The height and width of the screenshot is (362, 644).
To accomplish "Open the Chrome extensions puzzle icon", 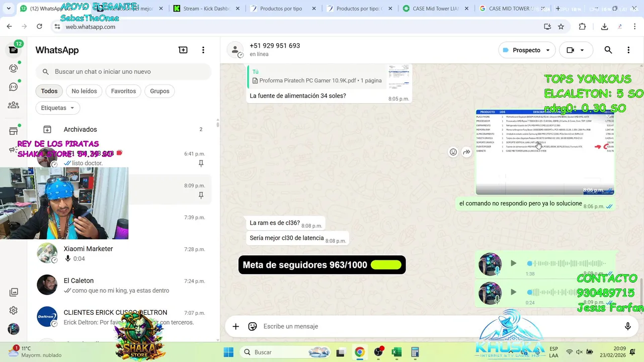I will tap(583, 27).
